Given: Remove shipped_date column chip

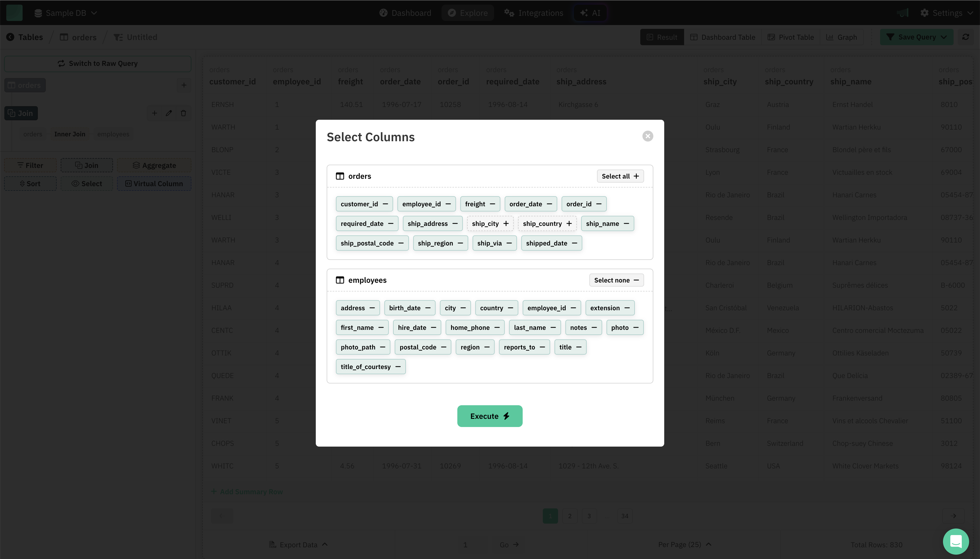Looking at the screenshot, I should (551, 243).
